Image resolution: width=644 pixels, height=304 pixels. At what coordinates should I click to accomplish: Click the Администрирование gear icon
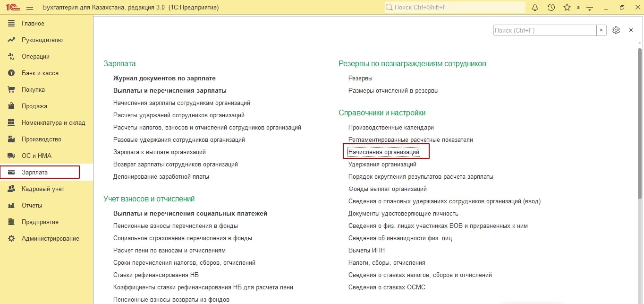point(12,239)
